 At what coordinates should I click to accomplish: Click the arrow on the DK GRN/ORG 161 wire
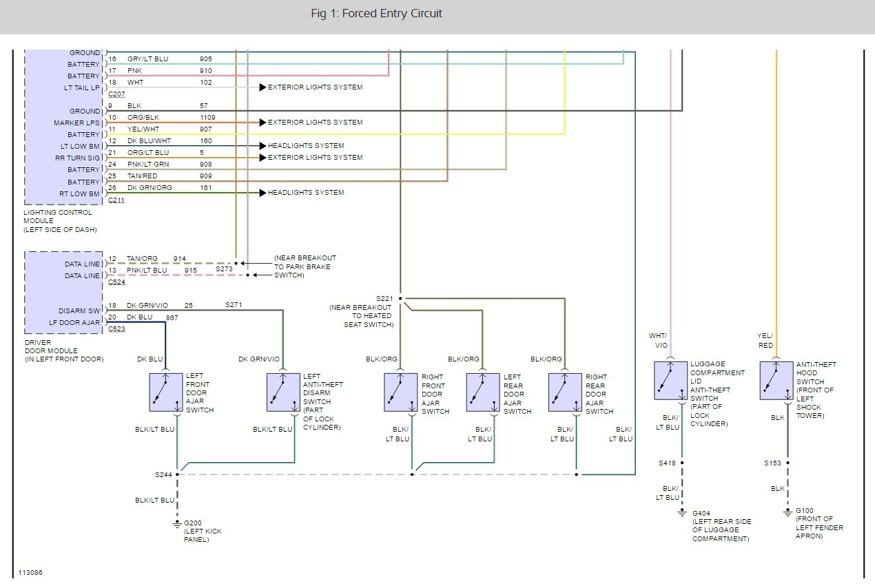(x=262, y=193)
